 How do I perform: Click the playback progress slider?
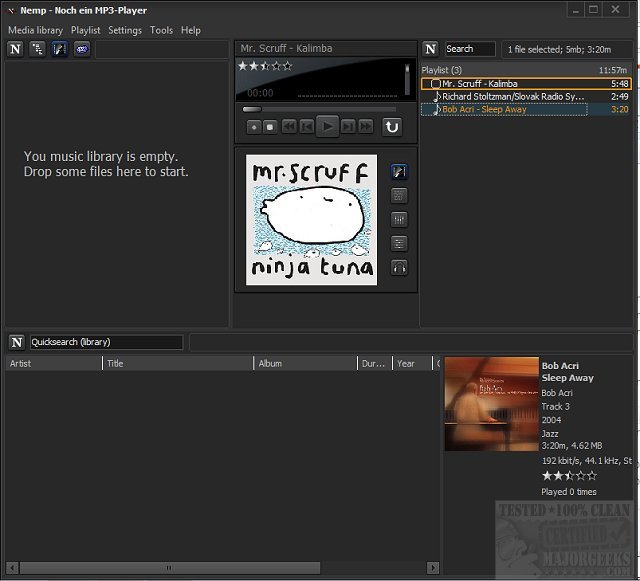click(320, 109)
